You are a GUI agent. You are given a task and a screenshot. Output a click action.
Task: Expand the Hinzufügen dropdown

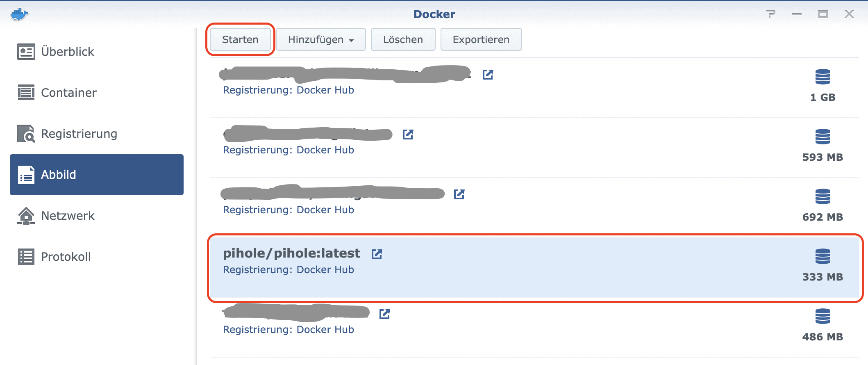click(321, 39)
